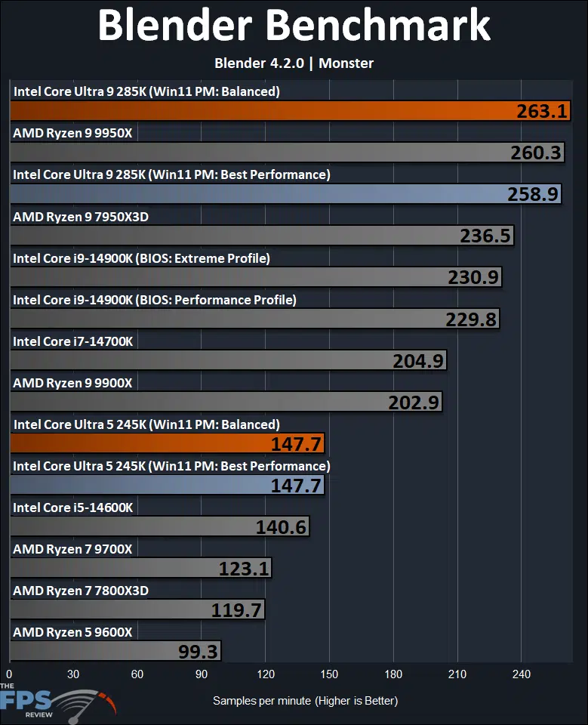
Task: Click the orange bar showing 147.7
Action: coord(168,444)
